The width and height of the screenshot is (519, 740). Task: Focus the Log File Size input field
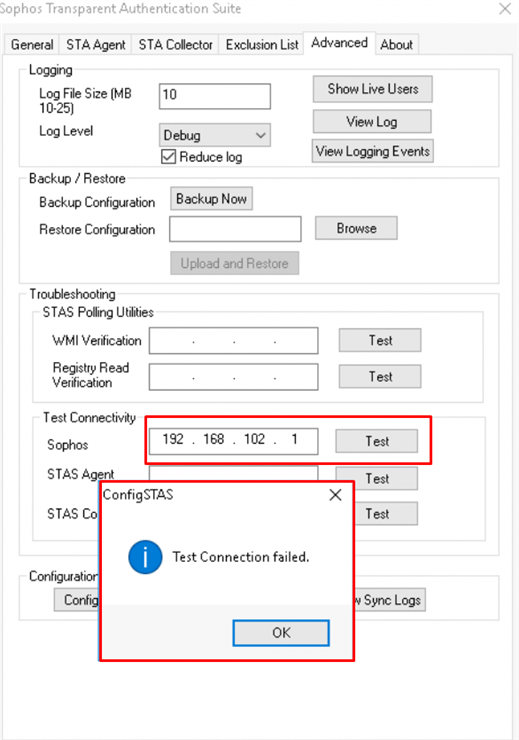click(215, 96)
